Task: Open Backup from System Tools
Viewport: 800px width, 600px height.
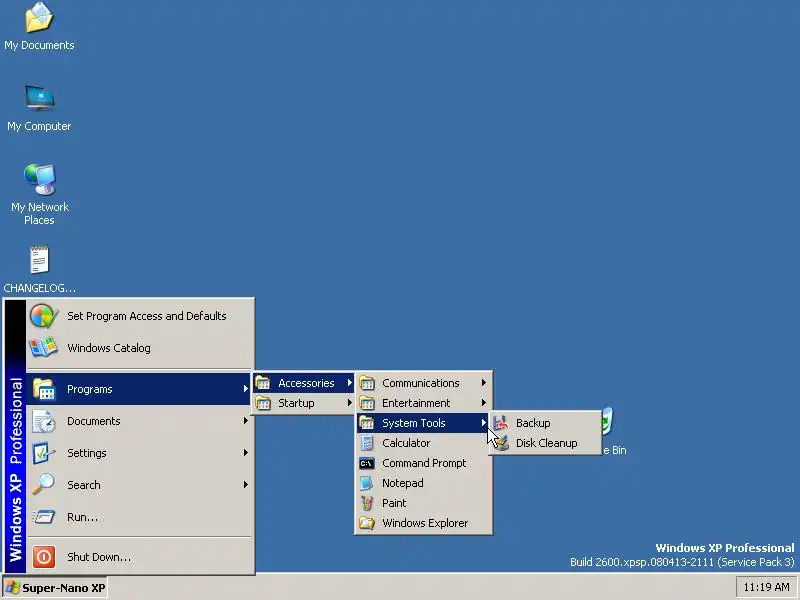Action: pos(545,423)
